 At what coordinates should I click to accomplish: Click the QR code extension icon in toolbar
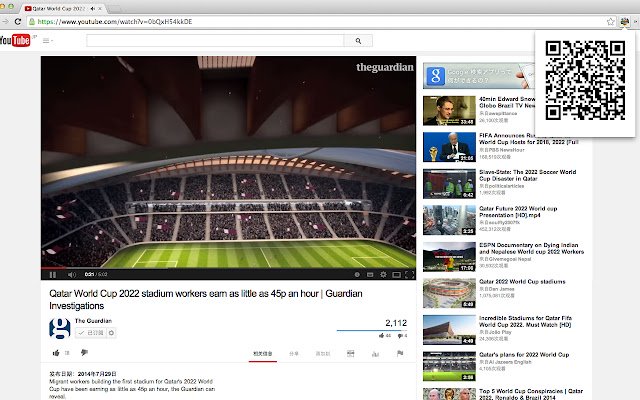pos(624,22)
